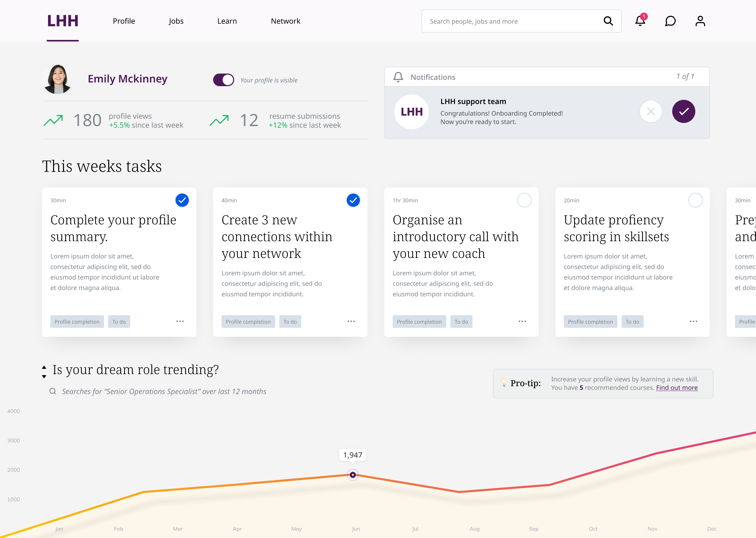Uncheck Complete your profile summary task
Screen dimensions: 756x538
(182, 200)
